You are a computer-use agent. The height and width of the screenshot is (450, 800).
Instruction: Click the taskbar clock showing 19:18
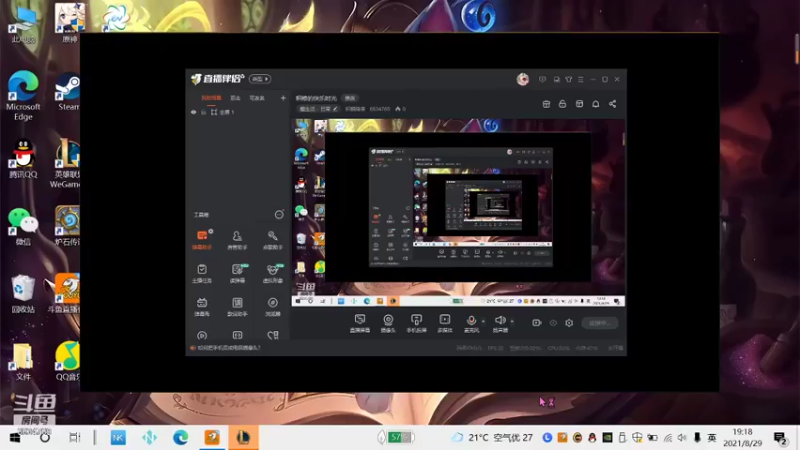pos(742,438)
